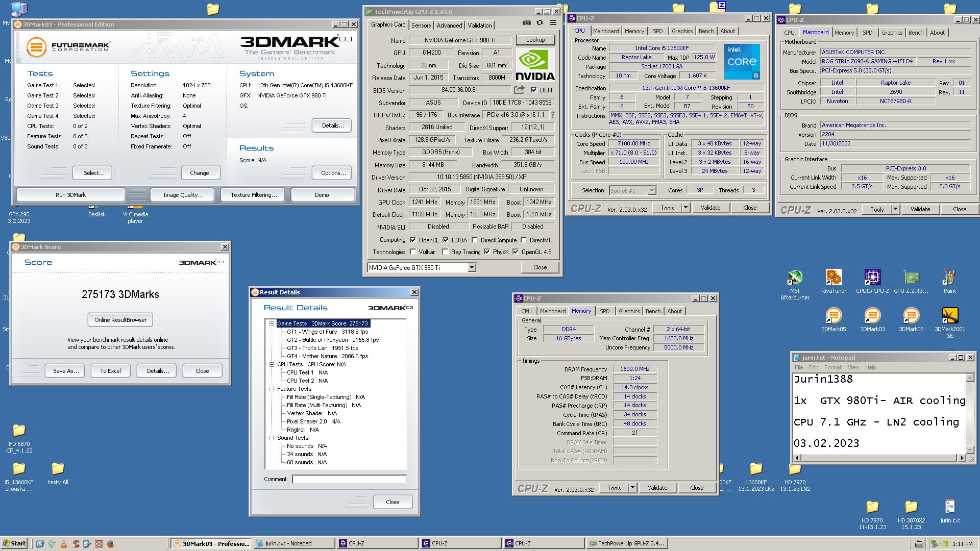Collapse the Feature Tests tree node

coord(272,389)
